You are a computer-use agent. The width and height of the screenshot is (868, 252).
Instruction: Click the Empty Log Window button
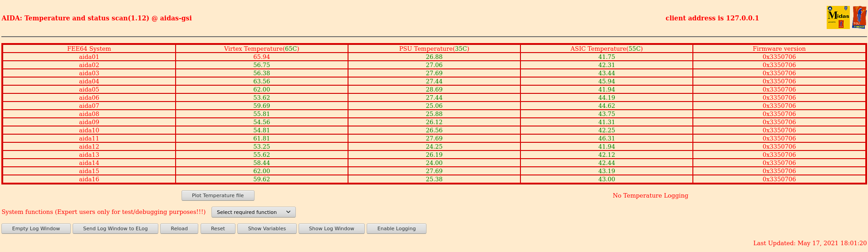tap(36, 228)
